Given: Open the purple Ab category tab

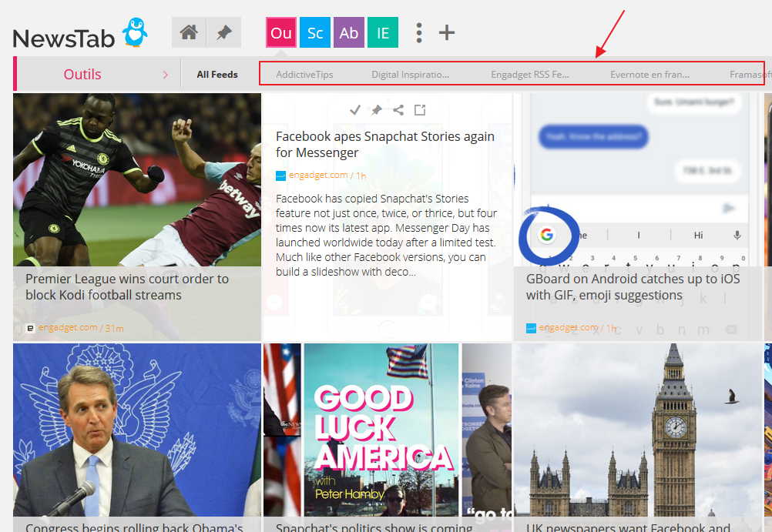Looking at the screenshot, I should pos(348,32).
